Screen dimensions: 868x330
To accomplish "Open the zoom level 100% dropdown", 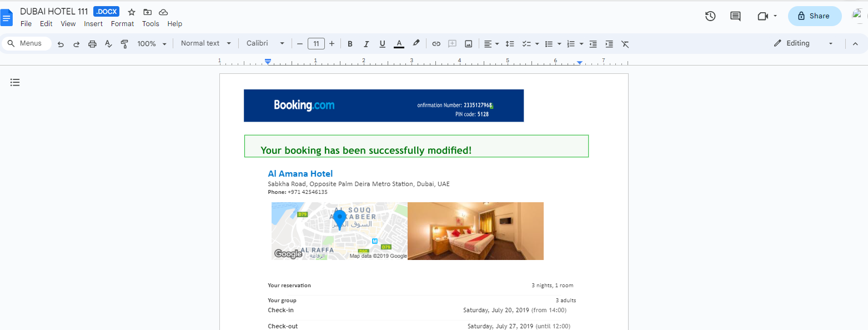I will click(x=152, y=44).
